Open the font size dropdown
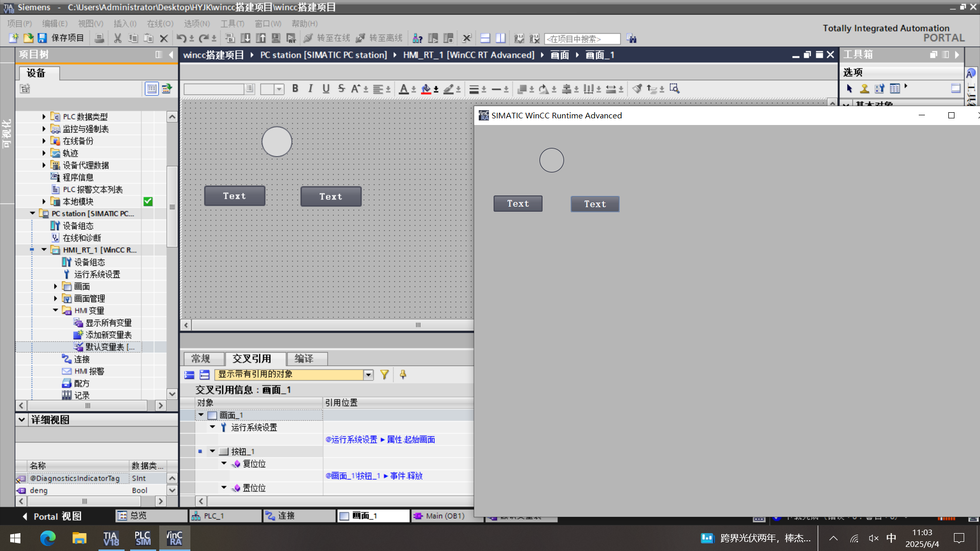980x551 pixels. (279, 89)
